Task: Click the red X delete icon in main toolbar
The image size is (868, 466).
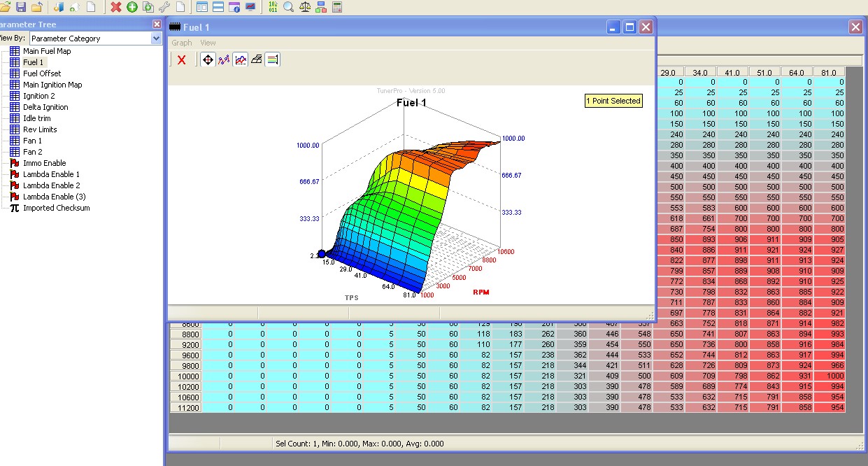Action: point(116,7)
